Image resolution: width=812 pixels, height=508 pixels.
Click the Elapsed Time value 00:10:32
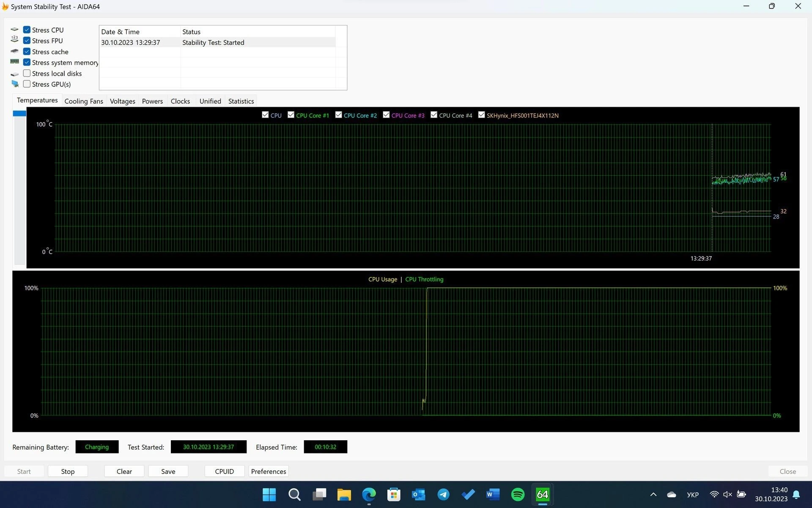[x=325, y=447]
